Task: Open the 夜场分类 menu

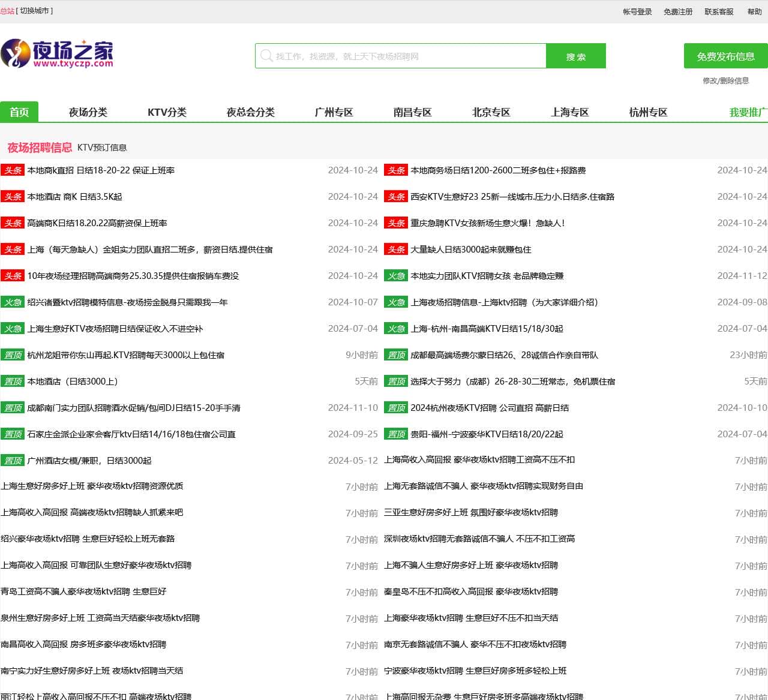Action: point(88,112)
